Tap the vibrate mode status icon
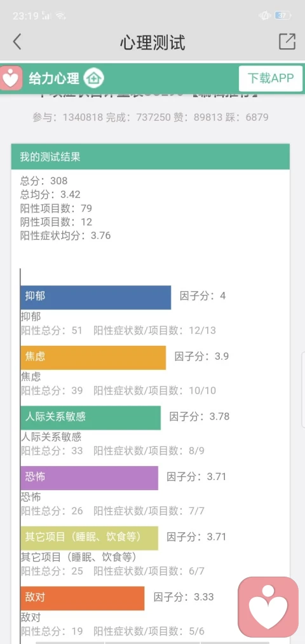Screen dimensions: 305x644 [x=265, y=16]
